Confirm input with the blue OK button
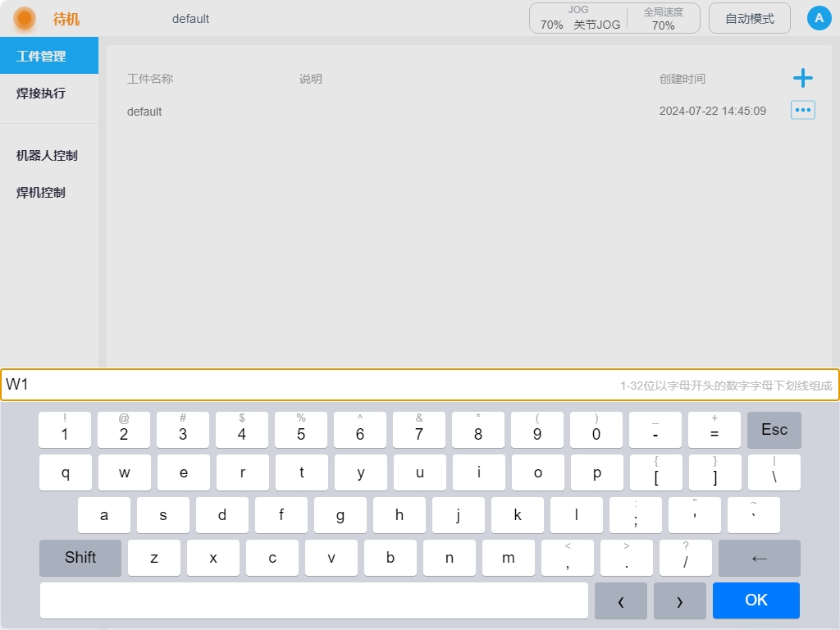 [x=756, y=600]
